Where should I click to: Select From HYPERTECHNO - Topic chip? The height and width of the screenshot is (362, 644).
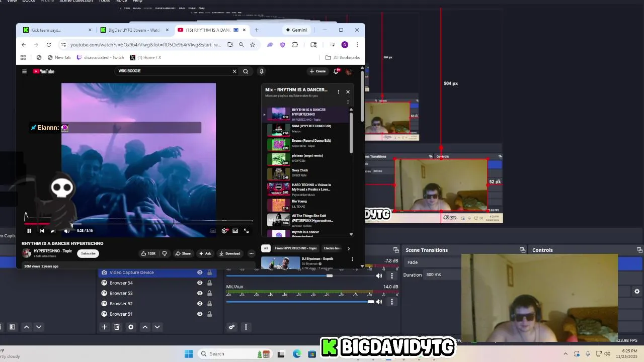296,248
